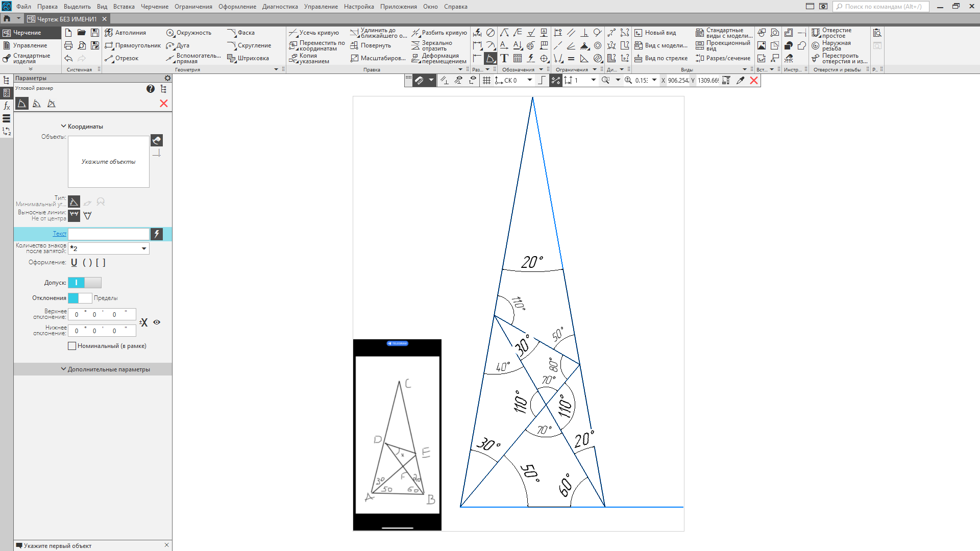Screen dimensions: 980x551
Task: Click the Текст input field
Action: [x=109, y=234]
